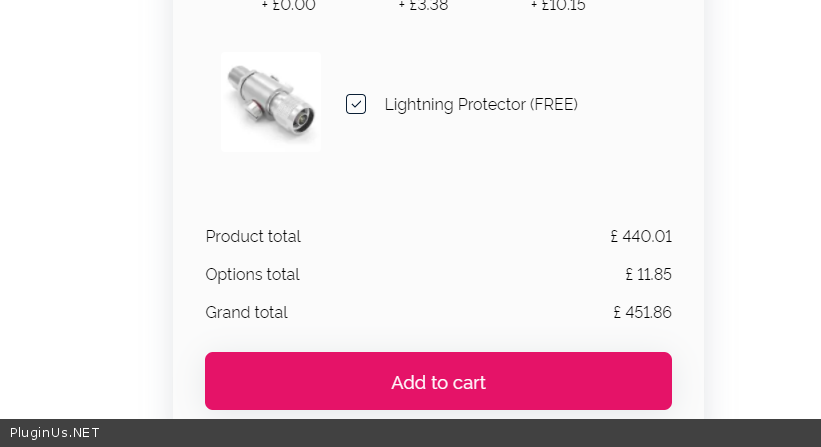Click the blank page margin right of the card

[760, 200]
